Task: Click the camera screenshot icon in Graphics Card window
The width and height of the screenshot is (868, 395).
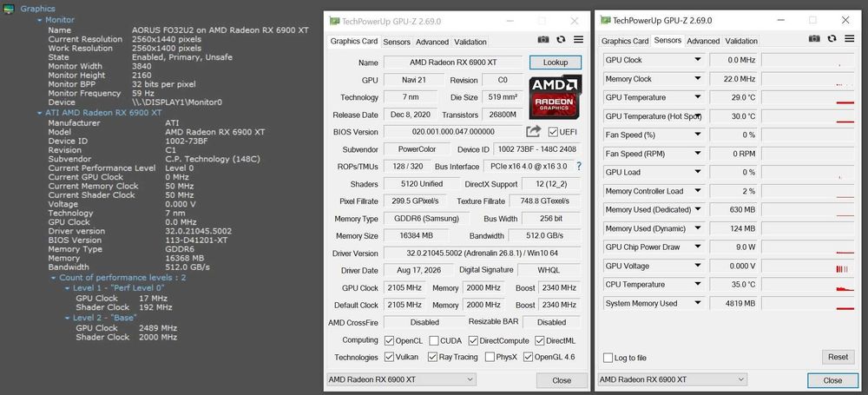Action: pyautogui.click(x=543, y=40)
